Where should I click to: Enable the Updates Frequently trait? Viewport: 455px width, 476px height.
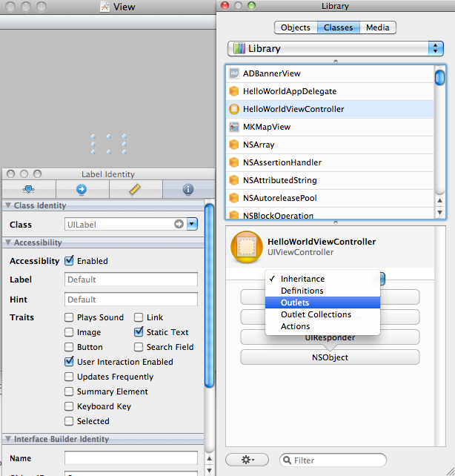(x=69, y=377)
